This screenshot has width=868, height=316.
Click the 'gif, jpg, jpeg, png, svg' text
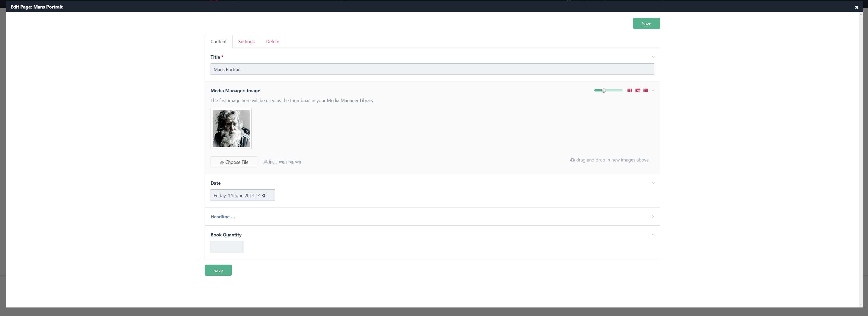pyautogui.click(x=282, y=162)
